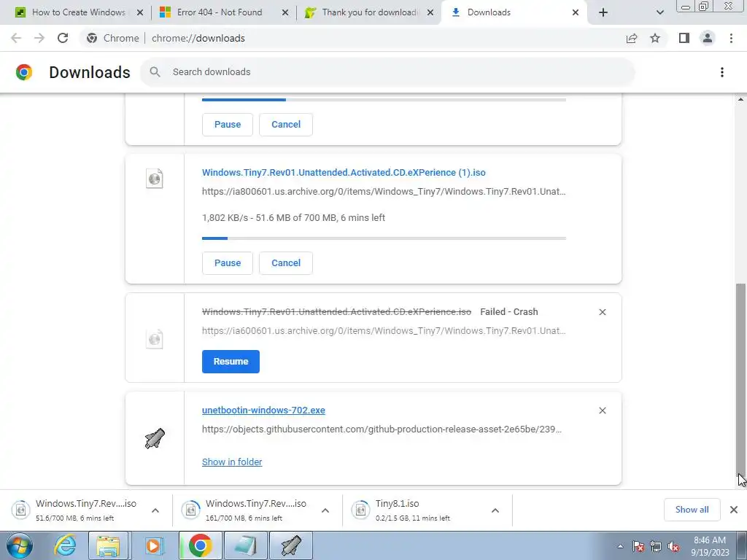Go back with the browser back arrow

coord(16,38)
